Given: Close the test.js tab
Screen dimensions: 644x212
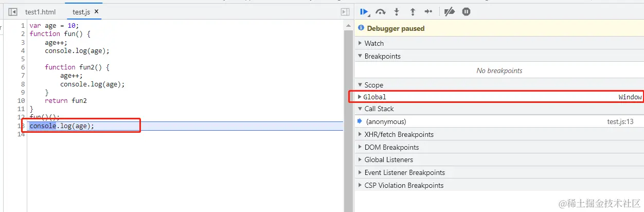Looking at the screenshot, I should [x=97, y=11].
